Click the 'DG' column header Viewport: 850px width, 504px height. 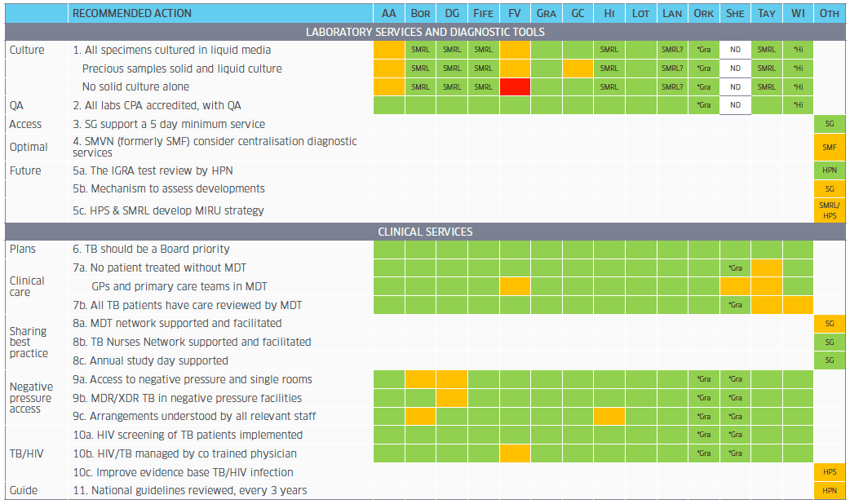(x=452, y=14)
